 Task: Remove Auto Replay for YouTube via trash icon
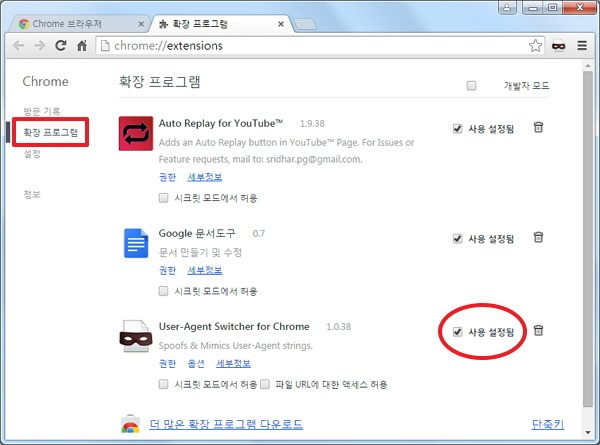pyautogui.click(x=538, y=127)
